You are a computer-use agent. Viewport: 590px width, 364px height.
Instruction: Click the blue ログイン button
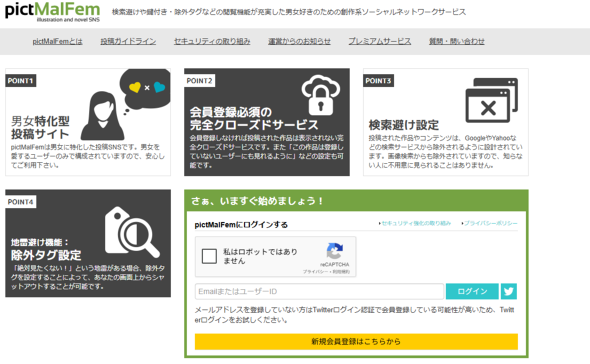pos(472,291)
